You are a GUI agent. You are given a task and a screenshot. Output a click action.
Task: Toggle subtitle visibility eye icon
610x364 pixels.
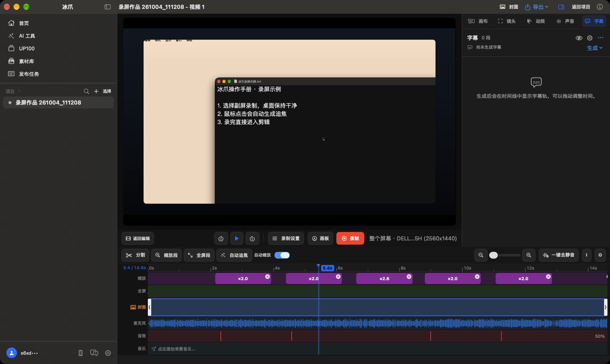(x=579, y=38)
